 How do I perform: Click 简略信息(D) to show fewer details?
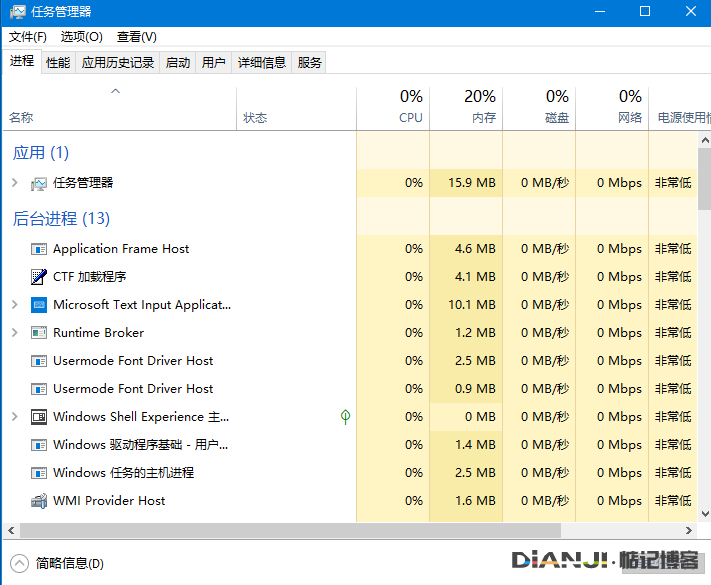coord(70,564)
